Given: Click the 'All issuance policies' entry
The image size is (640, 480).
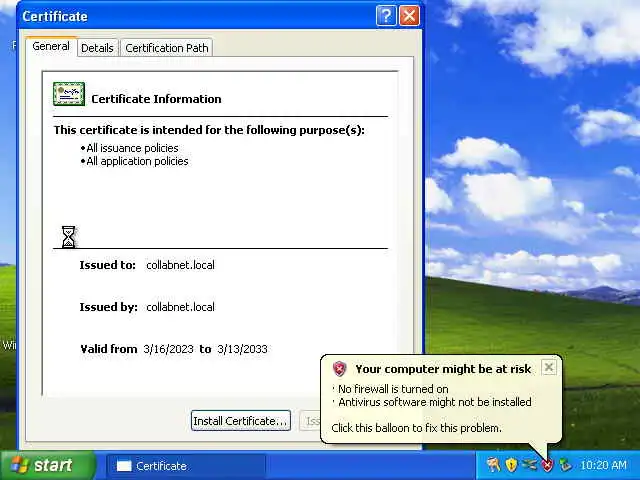Looking at the screenshot, I should [x=132, y=148].
